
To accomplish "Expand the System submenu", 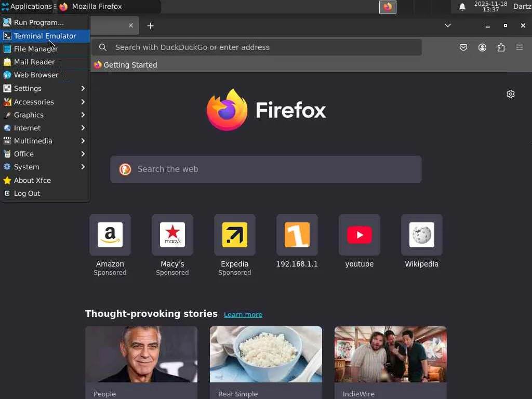I will tap(45, 167).
